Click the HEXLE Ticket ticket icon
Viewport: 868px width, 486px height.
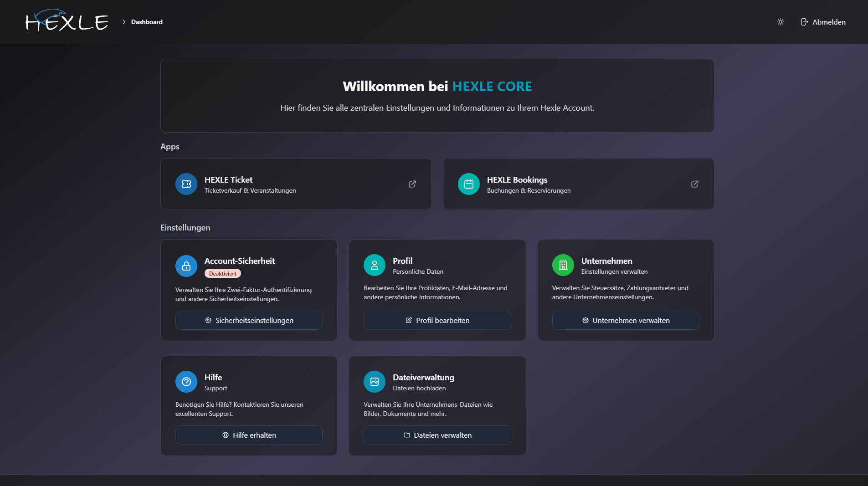pos(186,184)
